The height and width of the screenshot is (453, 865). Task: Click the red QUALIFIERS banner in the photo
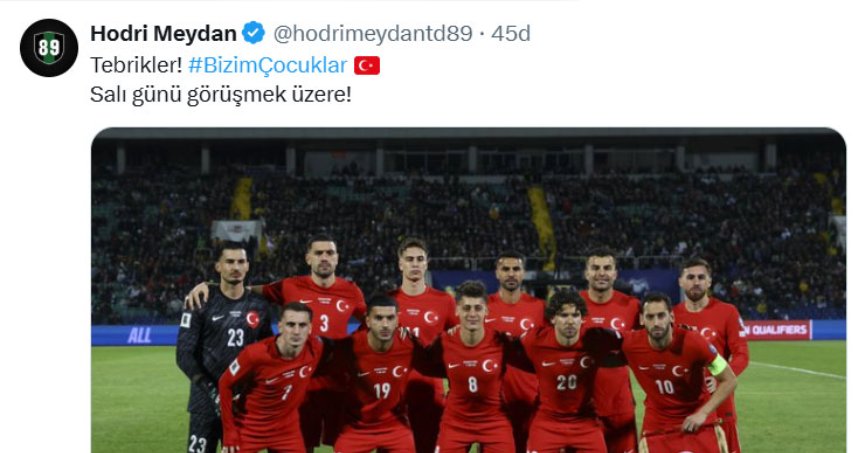pyautogui.click(x=778, y=330)
